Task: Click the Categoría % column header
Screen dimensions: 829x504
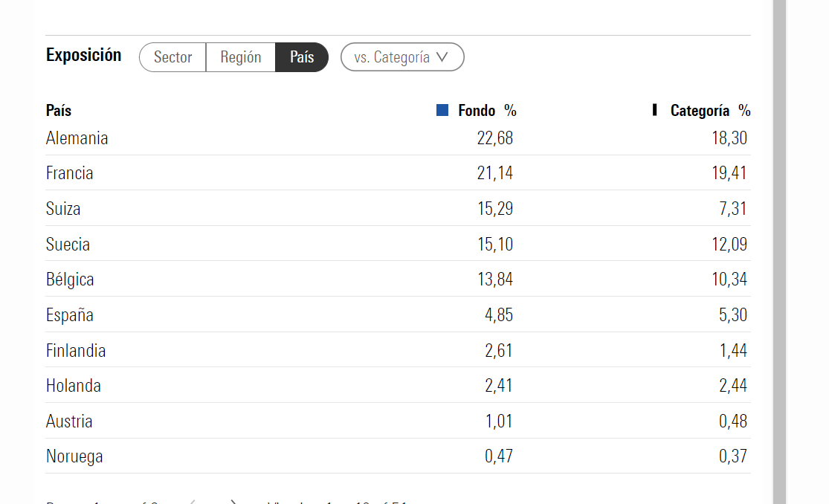Action: click(x=709, y=111)
